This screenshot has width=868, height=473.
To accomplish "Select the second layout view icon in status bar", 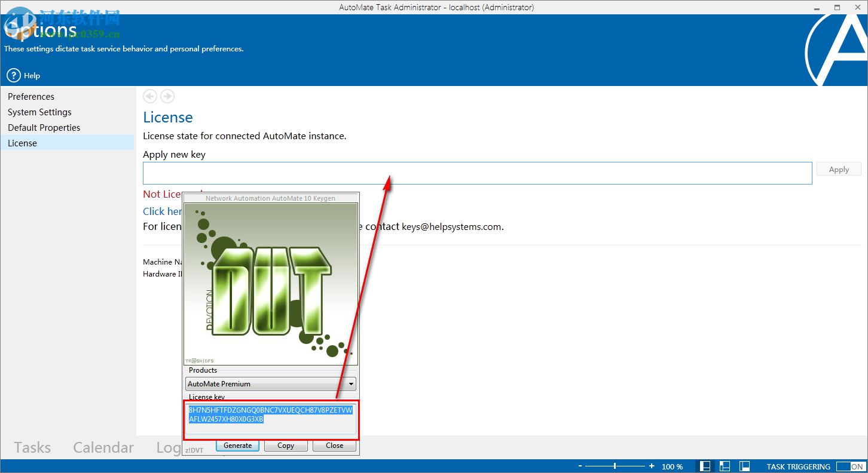I will [725, 466].
